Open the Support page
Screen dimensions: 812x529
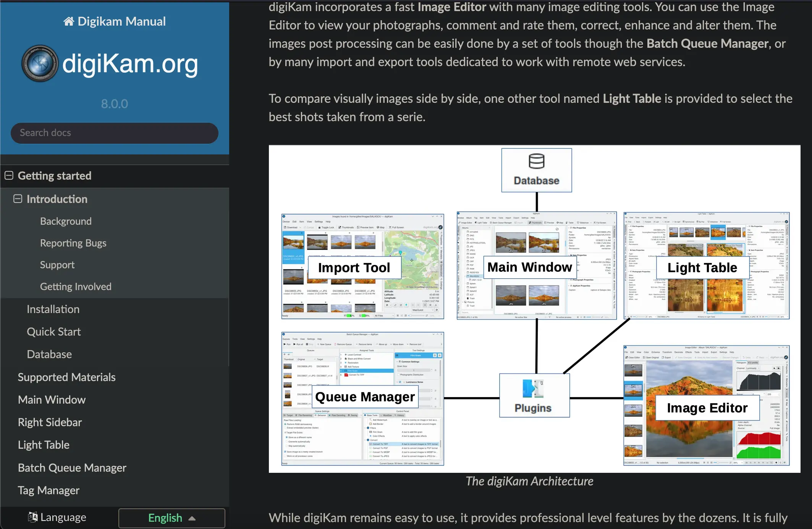pyautogui.click(x=57, y=264)
